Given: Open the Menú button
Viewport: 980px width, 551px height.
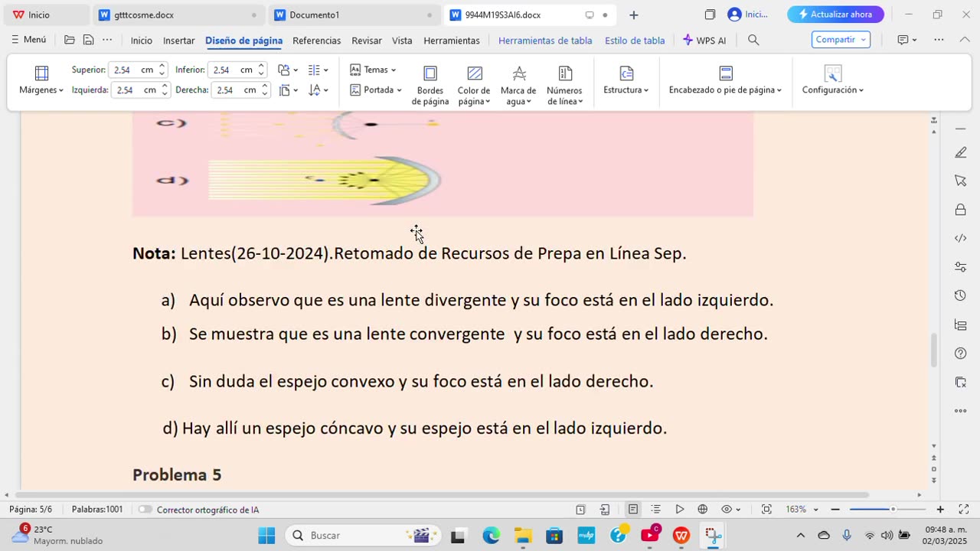Looking at the screenshot, I should [28, 40].
